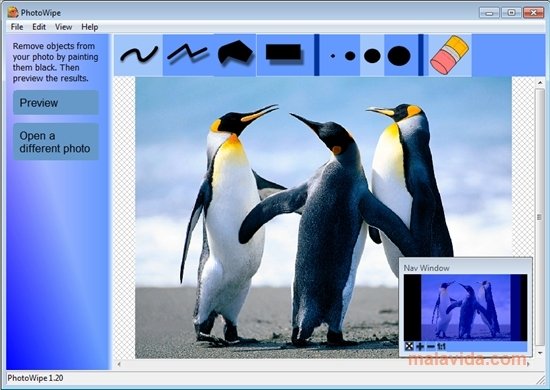
Task: Click the penguin photo canvas
Action: point(323,217)
